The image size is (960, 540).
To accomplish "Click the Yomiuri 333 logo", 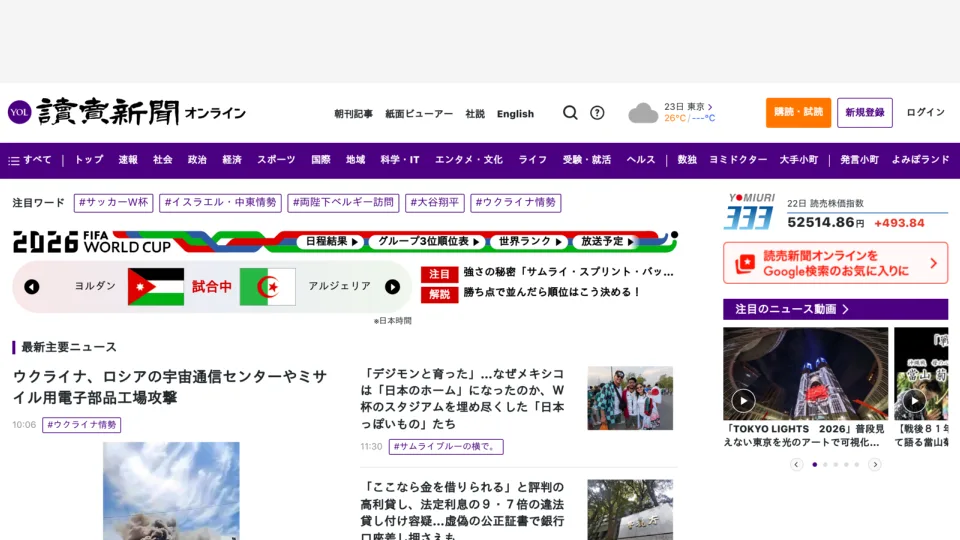I will (x=750, y=212).
